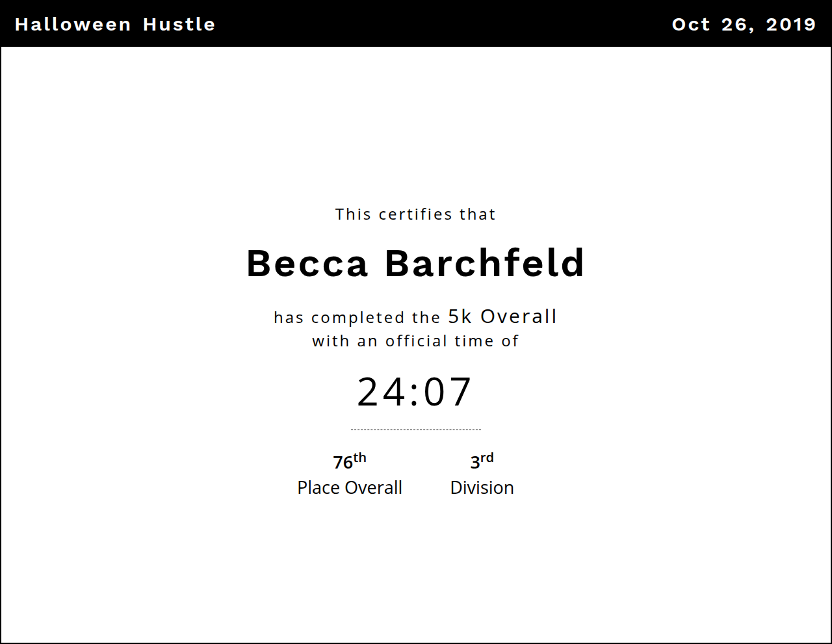Click the "Place Overall" label
The width and height of the screenshot is (832, 644).
[350, 487]
